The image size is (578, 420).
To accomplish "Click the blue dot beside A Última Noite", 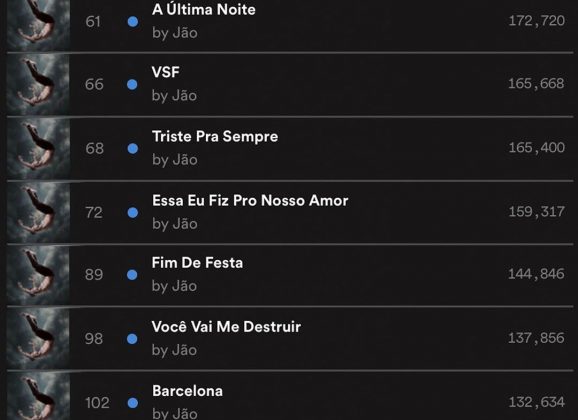I will tap(133, 22).
